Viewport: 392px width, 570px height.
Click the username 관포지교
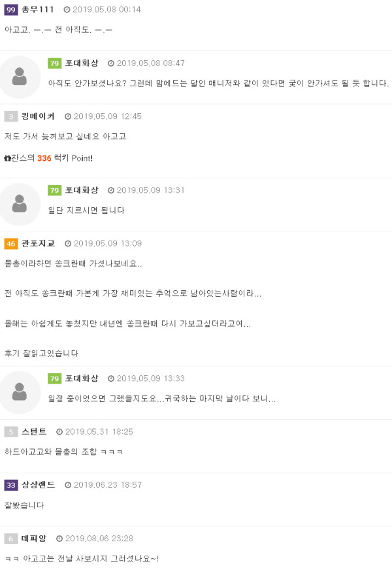tap(39, 244)
